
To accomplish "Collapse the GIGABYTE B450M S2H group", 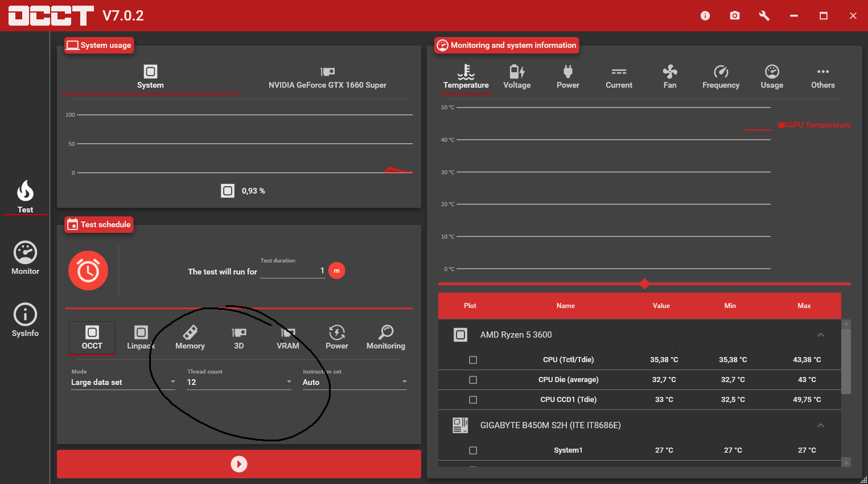I will (x=821, y=425).
